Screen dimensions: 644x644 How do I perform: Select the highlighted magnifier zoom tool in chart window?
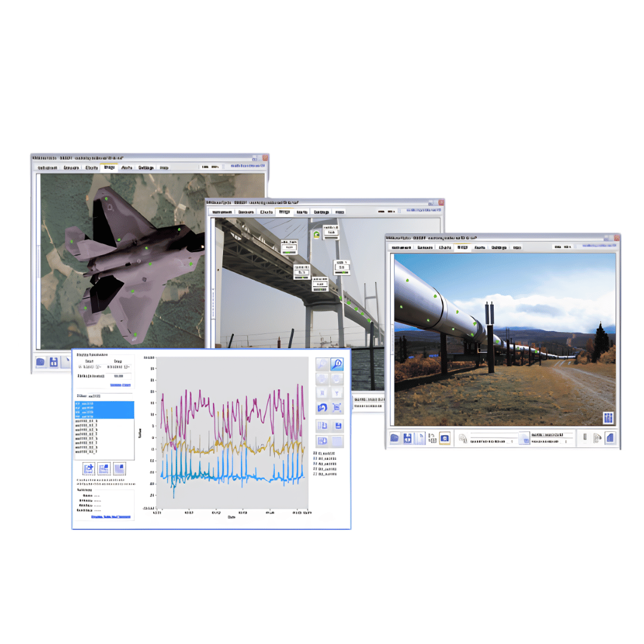pos(337,364)
